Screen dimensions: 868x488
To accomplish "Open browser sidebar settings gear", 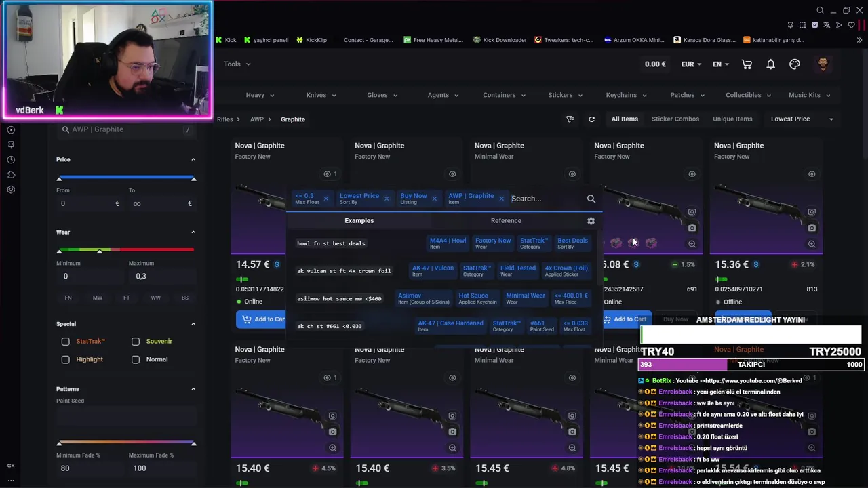I will 11,190.
